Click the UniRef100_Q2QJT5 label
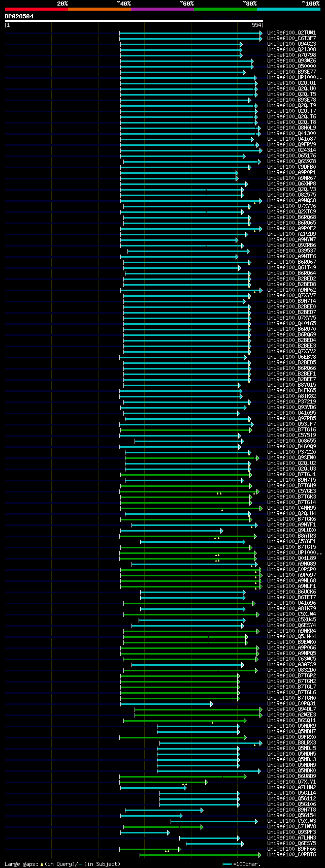Screen dimensions: 325x868 tap(291, 94)
